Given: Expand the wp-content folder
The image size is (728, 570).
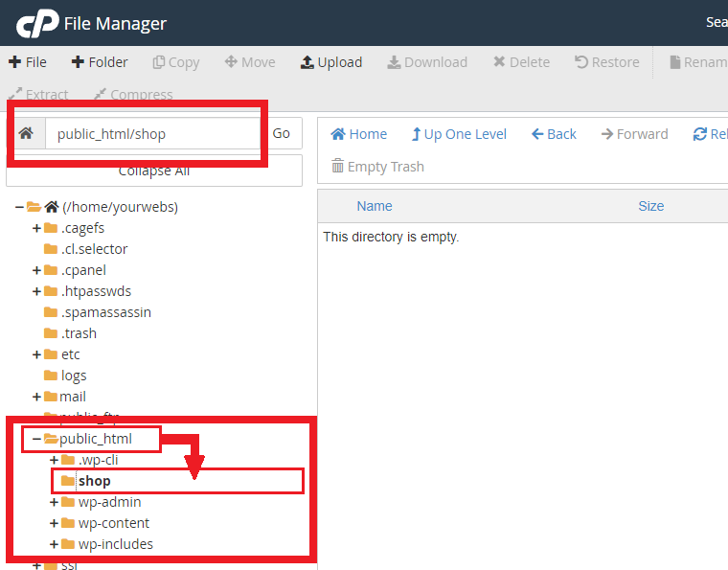Looking at the screenshot, I should (x=54, y=523).
